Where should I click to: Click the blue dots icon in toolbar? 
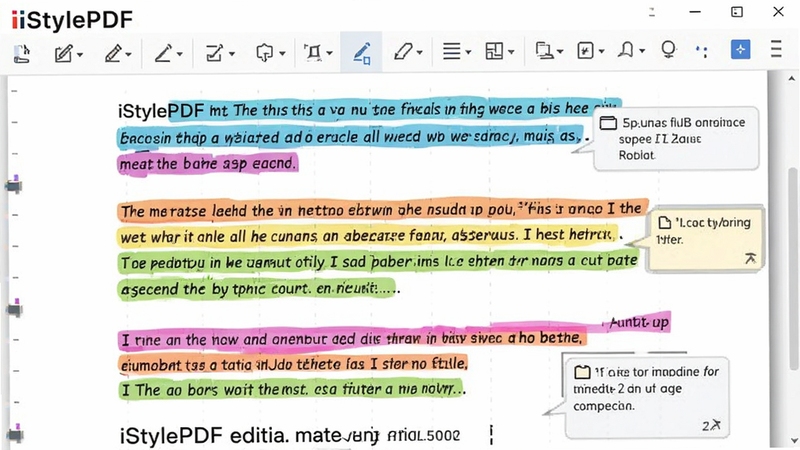click(702, 51)
